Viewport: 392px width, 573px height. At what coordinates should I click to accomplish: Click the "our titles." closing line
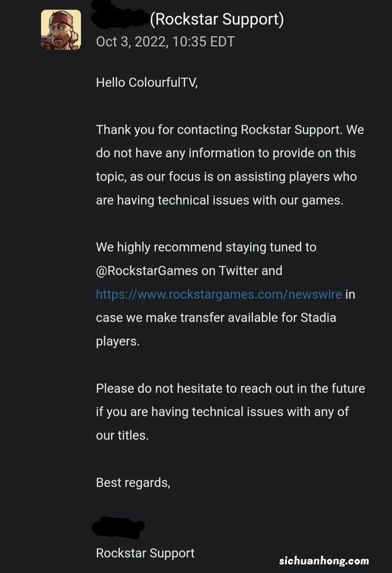[122, 435]
